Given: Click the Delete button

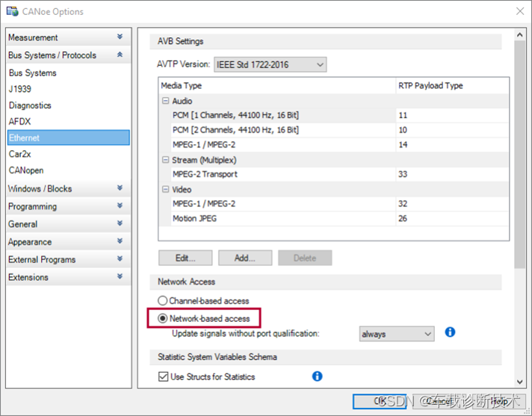Looking at the screenshot, I should [305, 258].
